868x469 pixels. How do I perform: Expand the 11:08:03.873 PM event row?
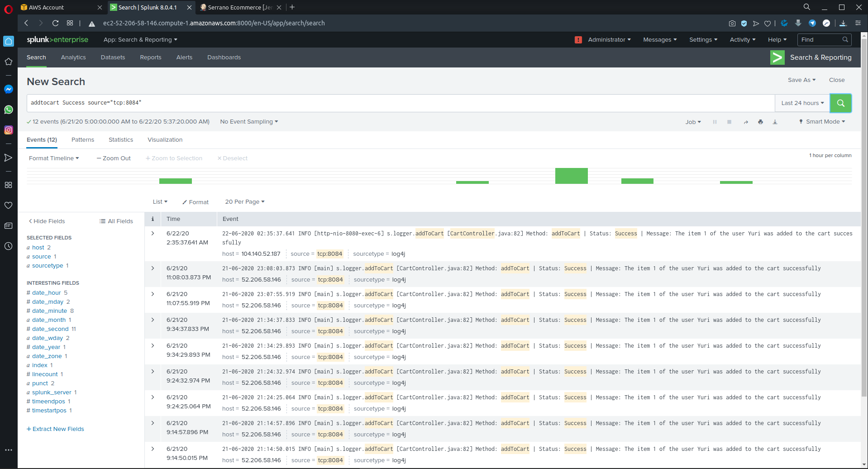click(153, 268)
